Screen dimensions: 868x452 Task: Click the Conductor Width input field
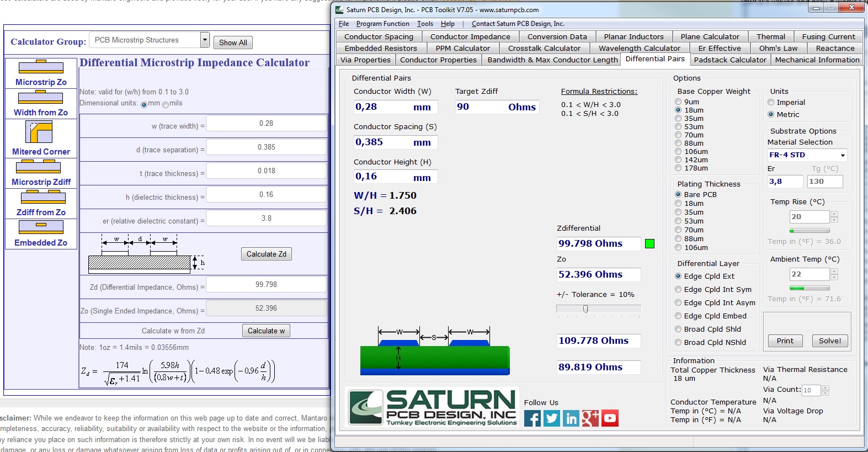pos(396,107)
